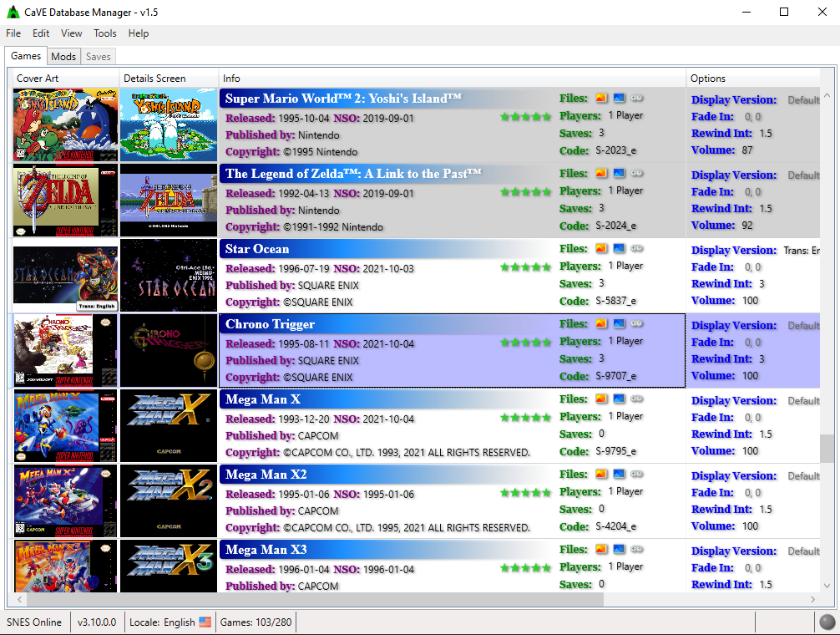Open the Edit menu
Image resolution: width=840 pixels, height=635 pixels.
click(41, 33)
